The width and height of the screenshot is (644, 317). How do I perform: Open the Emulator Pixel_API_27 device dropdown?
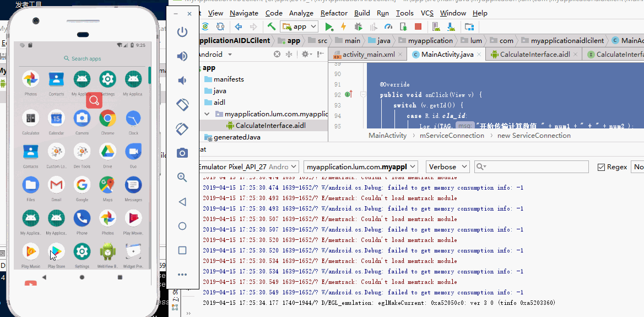click(248, 167)
